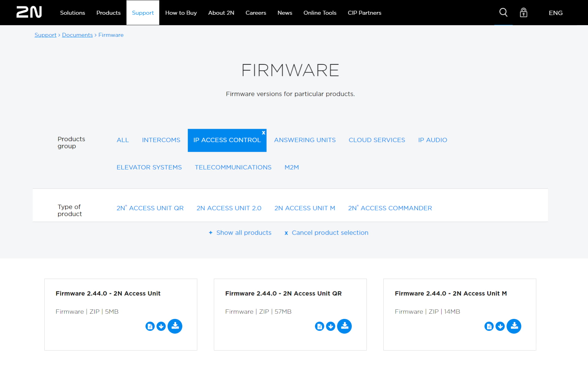Go to Careers page
The image size is (588, 368).
[256, 13]
